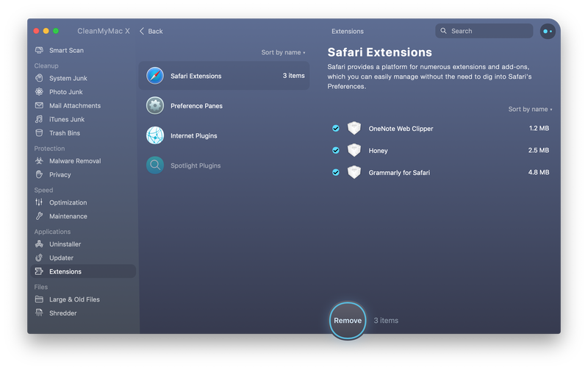The height and width of the screenshot is (370, 588).
Task: Uncheck the OneNote Web Clipper checkbox
Action: point(336,128)
